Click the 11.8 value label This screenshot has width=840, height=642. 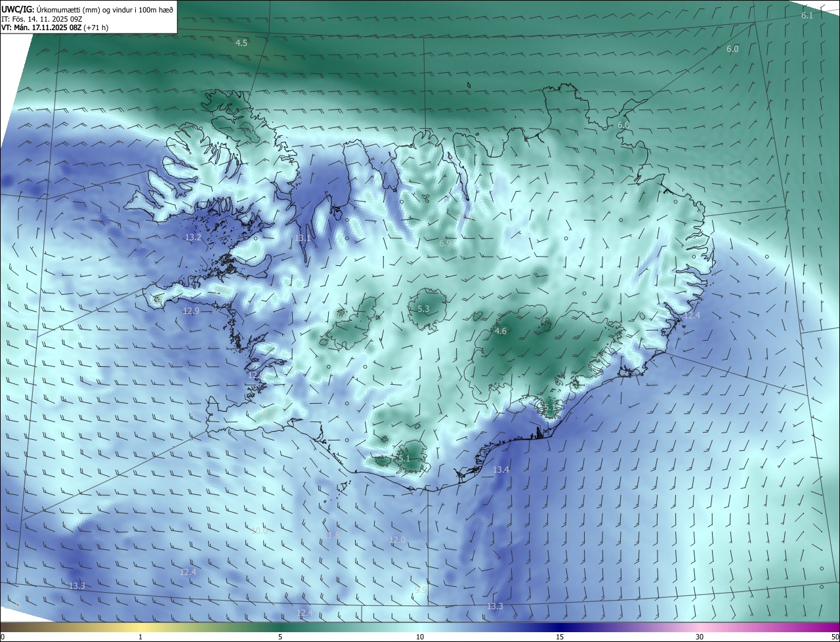click(332, 536)
